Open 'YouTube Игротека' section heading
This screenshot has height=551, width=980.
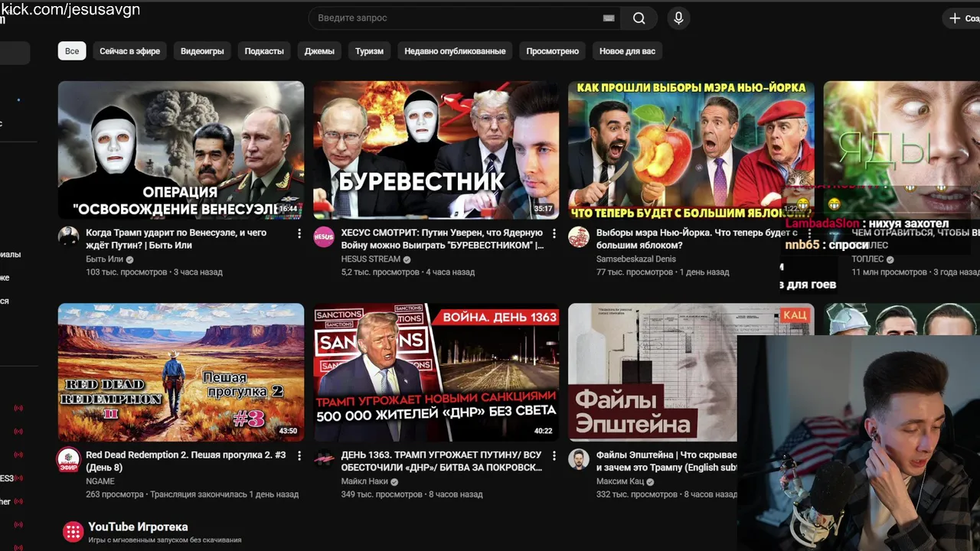(138, 527)
